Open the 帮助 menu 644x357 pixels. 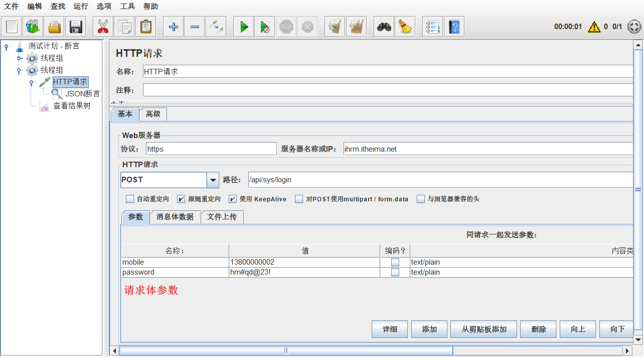(x=150, y=7)
